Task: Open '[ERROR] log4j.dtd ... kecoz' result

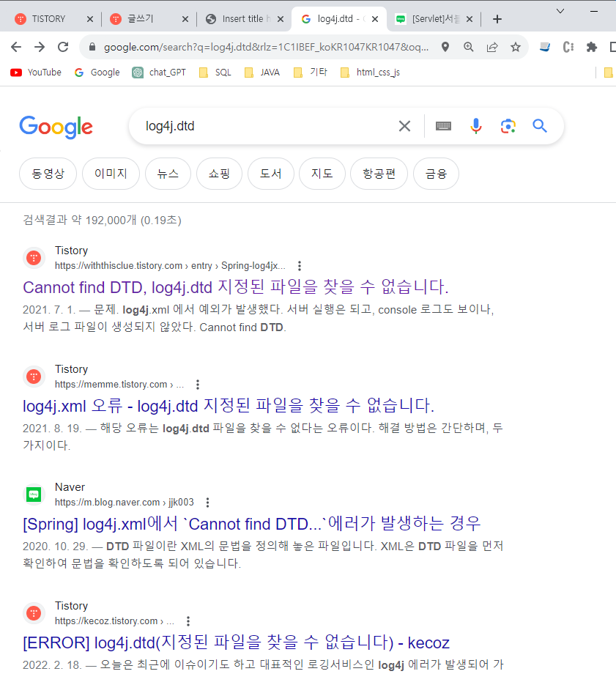Action: point(236,642)
